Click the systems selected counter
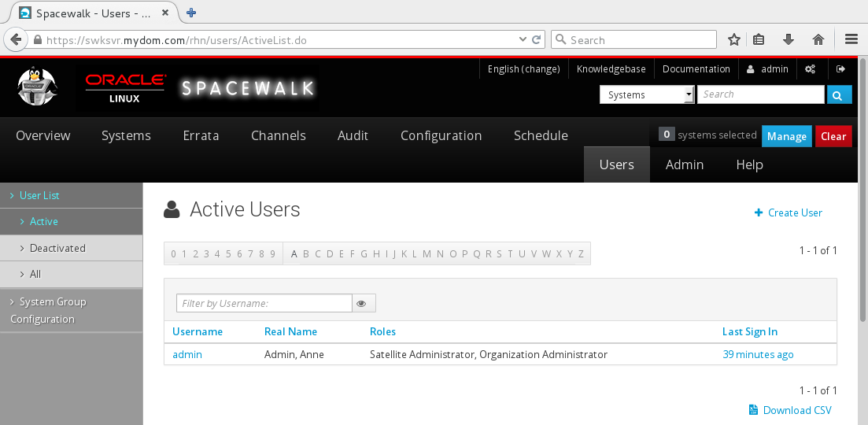Image resolution: width=868 pixels, height=425 pixels. (707, 135)
